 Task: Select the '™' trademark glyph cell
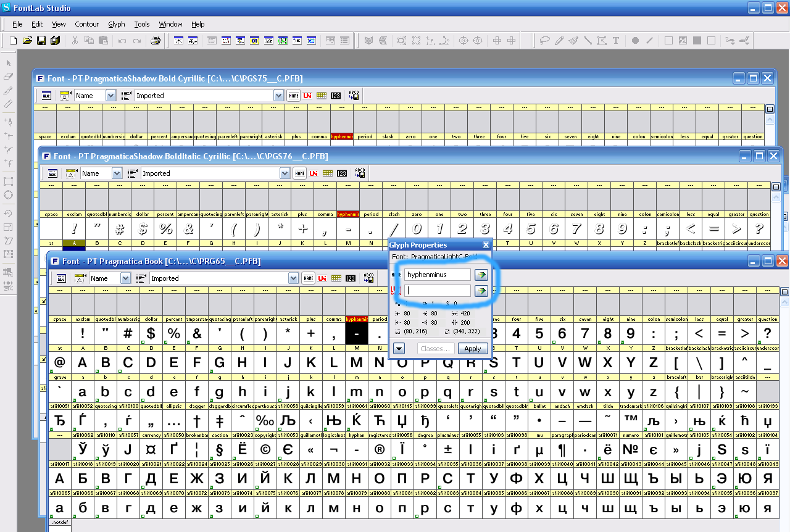pyautogui.click(x=631, y=420)
